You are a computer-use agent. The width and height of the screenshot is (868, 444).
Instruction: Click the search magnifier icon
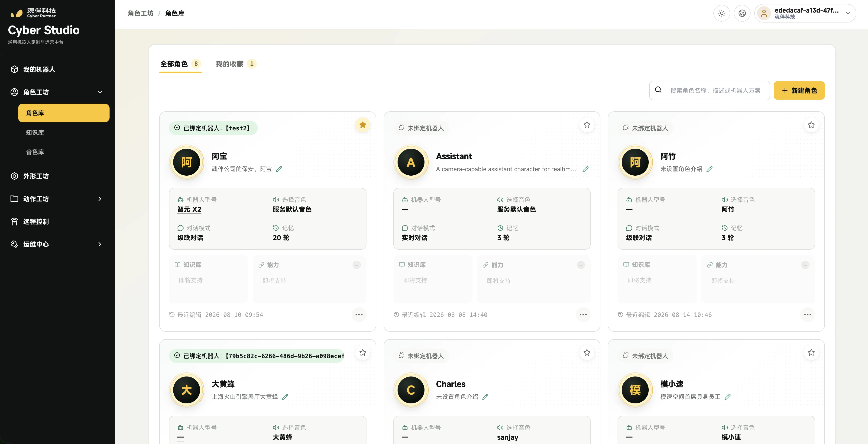(658, 90)
